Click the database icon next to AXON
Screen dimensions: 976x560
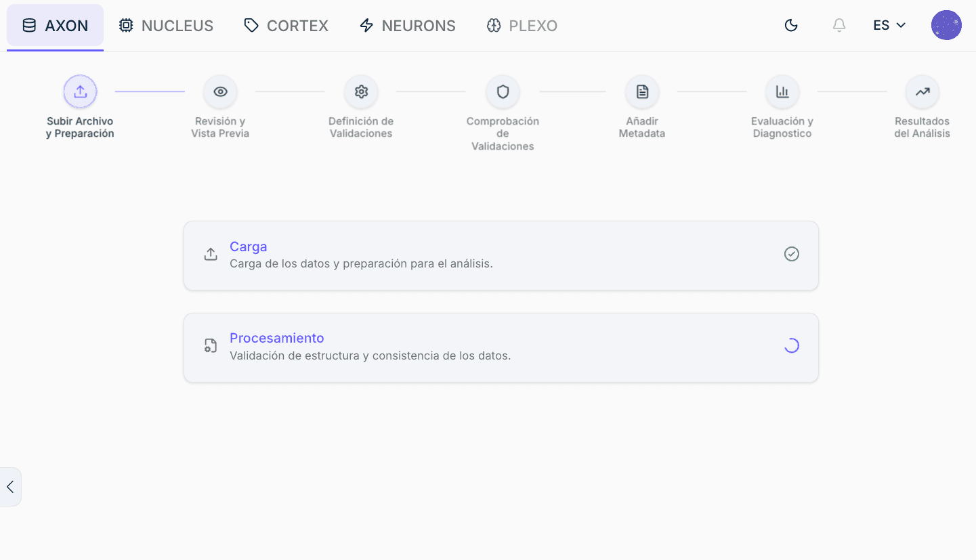tap(29, 26)
